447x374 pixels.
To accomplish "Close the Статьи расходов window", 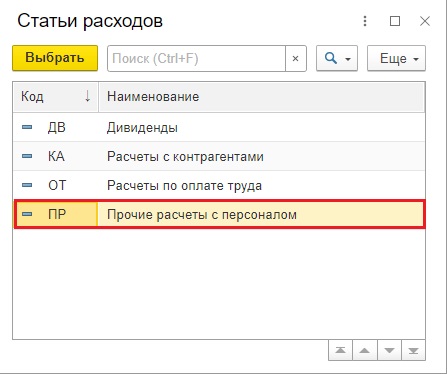I will 425,21.
